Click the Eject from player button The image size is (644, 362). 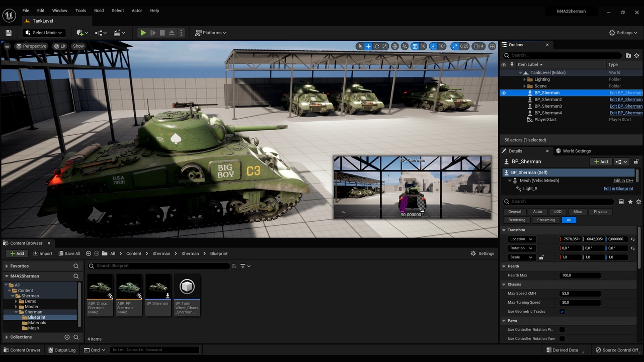click(172, 33)
